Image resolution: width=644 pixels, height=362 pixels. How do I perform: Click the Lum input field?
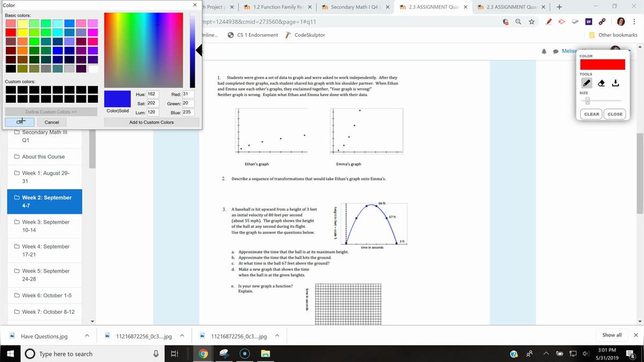click(153, 112)
